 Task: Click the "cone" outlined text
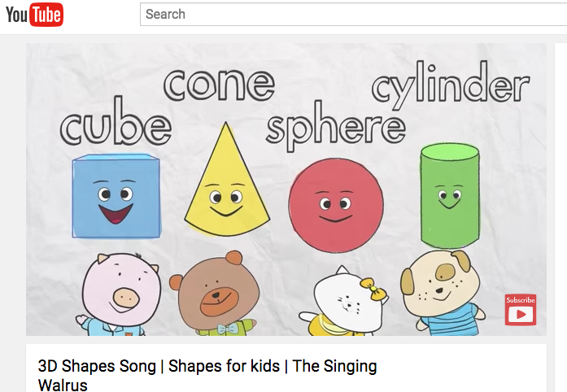219,85
